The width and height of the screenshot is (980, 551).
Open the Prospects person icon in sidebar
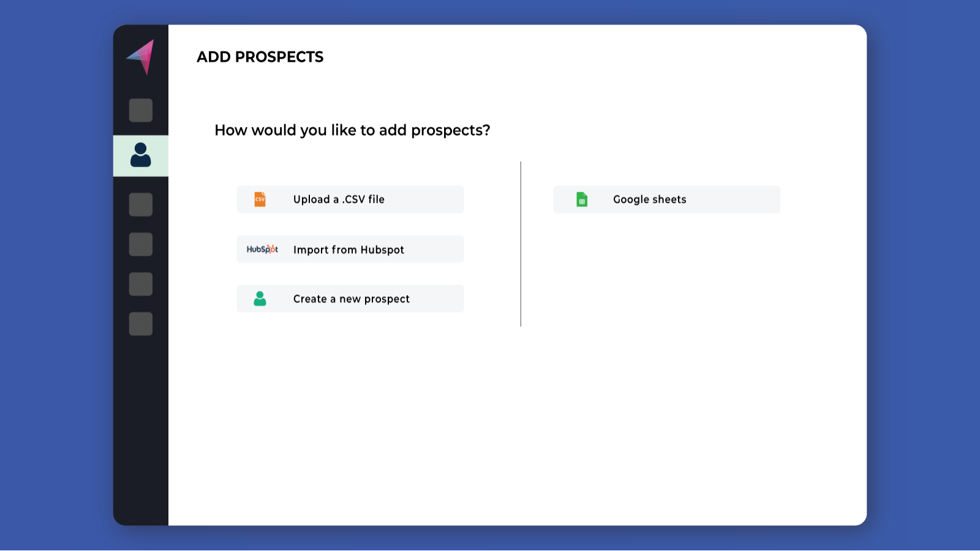(x=141, y=156)
